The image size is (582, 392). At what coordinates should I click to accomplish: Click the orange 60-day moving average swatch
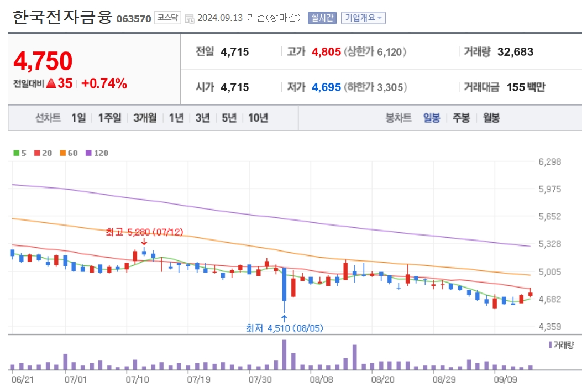pos(62,153)
